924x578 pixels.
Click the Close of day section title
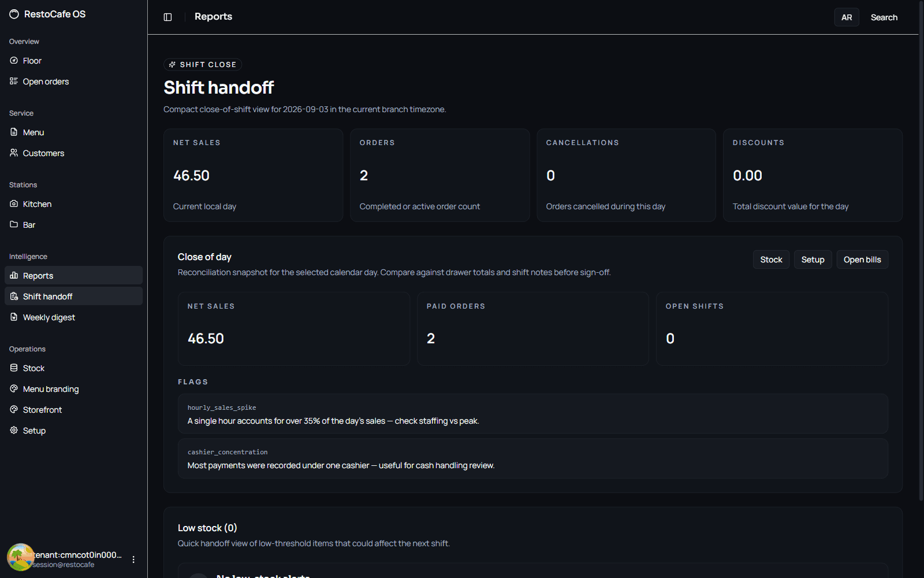(x=204, y=257)
